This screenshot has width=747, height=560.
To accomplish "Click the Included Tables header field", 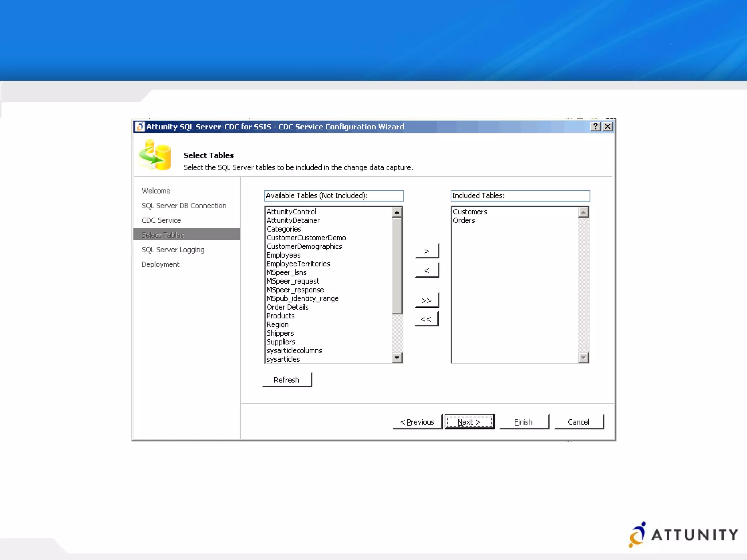I will tap(520, 196).
